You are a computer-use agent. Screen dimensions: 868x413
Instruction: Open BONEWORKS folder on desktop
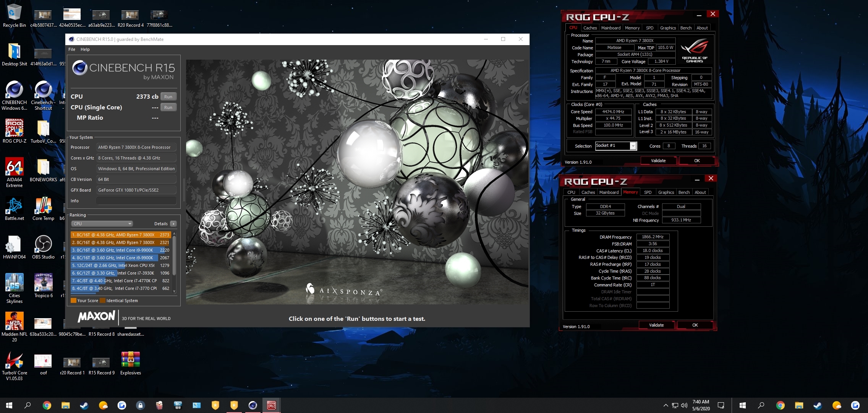point(43,170)
